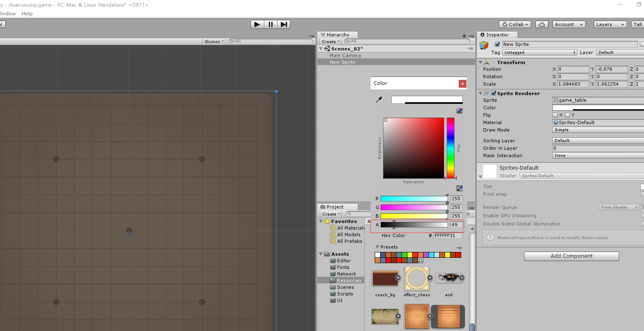
Task: Enable the Flip X checkbox
Action: click(x=554, y=115)
